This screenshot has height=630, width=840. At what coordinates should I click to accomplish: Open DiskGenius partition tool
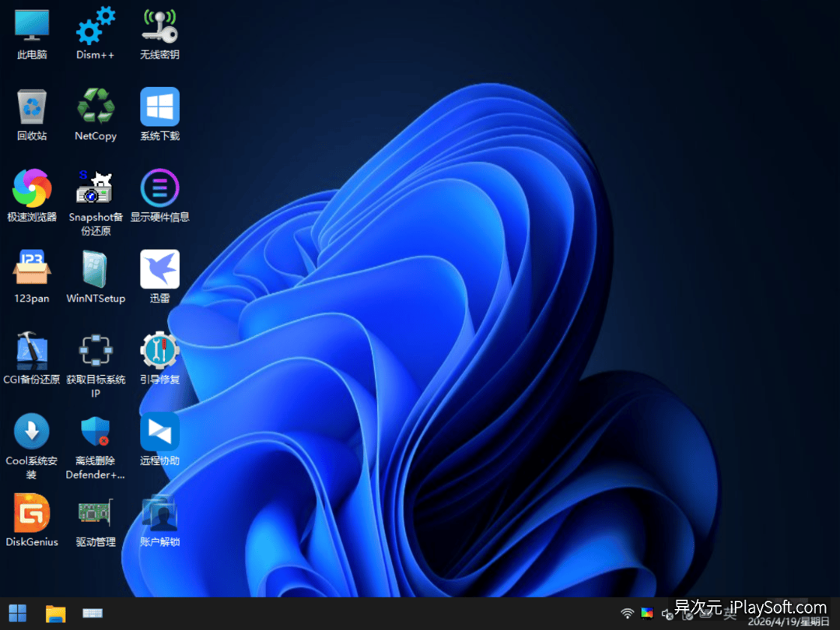click(x=32, y=520)
